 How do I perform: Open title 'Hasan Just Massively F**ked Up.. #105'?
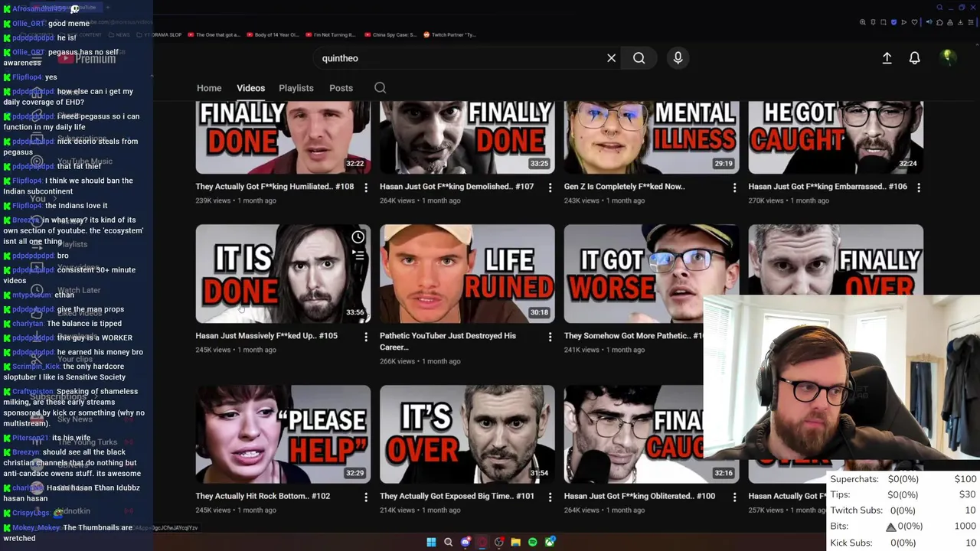[x=266, y=336]
